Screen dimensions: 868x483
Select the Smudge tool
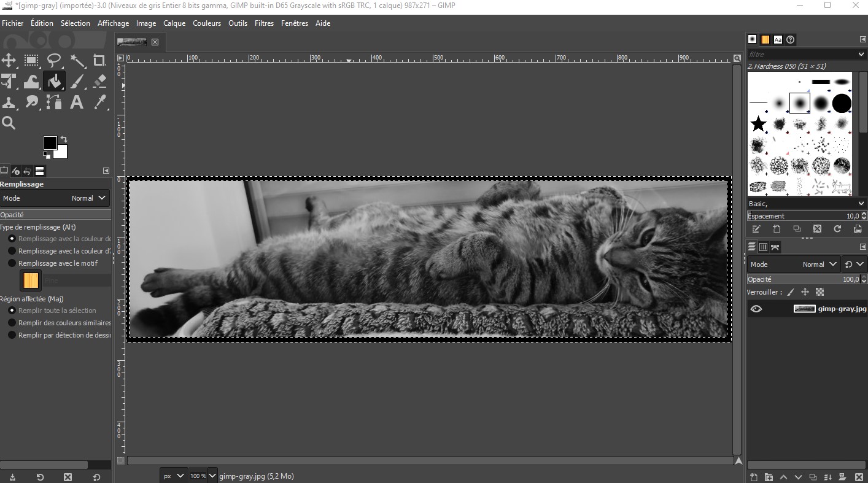pyautogui.click(x=31, y=102)
